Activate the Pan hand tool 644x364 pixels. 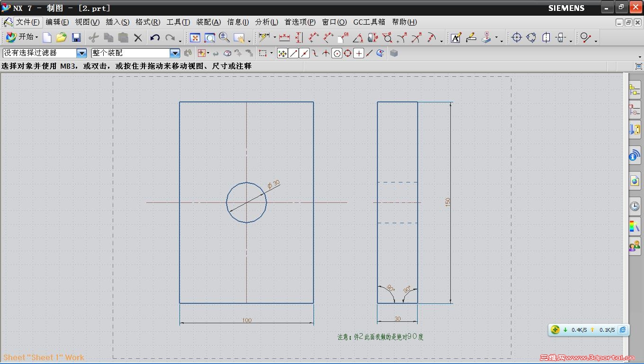coord(239,37)
